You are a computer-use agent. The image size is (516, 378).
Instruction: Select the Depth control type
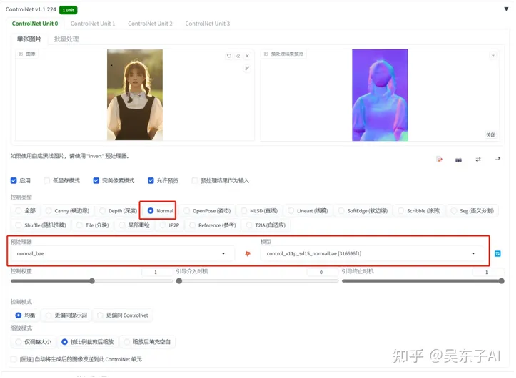(118, 211)
